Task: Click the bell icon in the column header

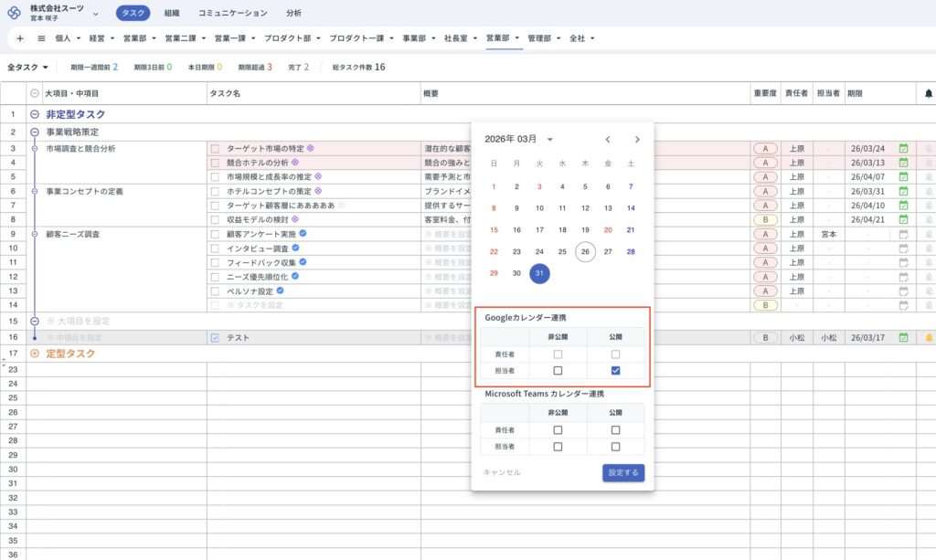Action: pyautogui.click(x=929, y=93)
